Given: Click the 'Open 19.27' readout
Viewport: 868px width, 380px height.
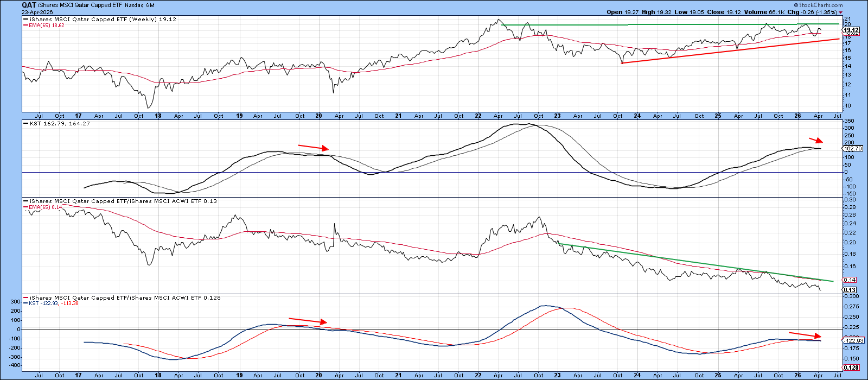Looking at the screenshot, I should 623,12.
